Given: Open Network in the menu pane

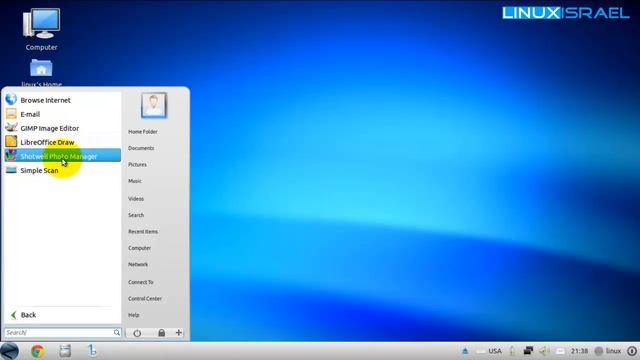Looking at the screenshot, I should point(138,264).
